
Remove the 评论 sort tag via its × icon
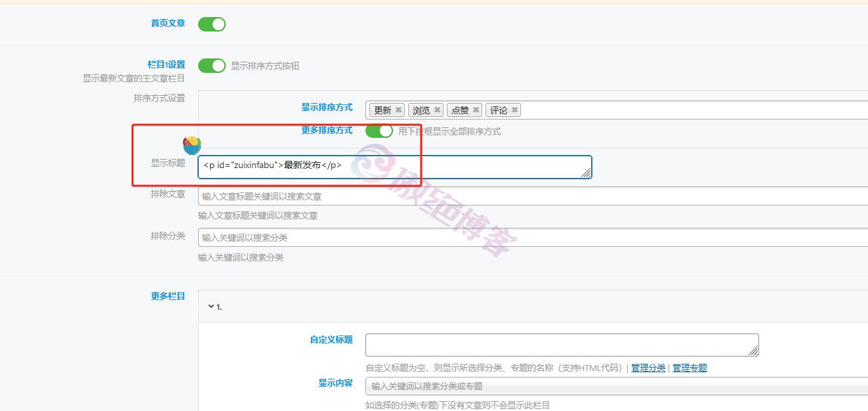click(514, 110)
